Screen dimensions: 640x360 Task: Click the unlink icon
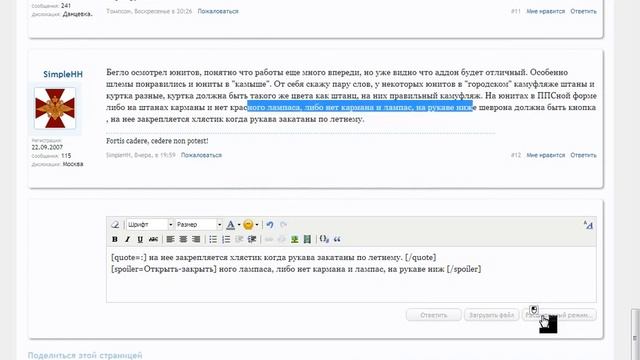[x=281, y=239]
